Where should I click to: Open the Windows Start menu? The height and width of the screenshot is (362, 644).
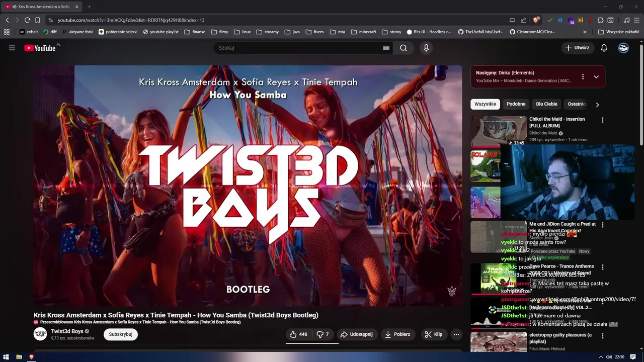click(6, 357)
